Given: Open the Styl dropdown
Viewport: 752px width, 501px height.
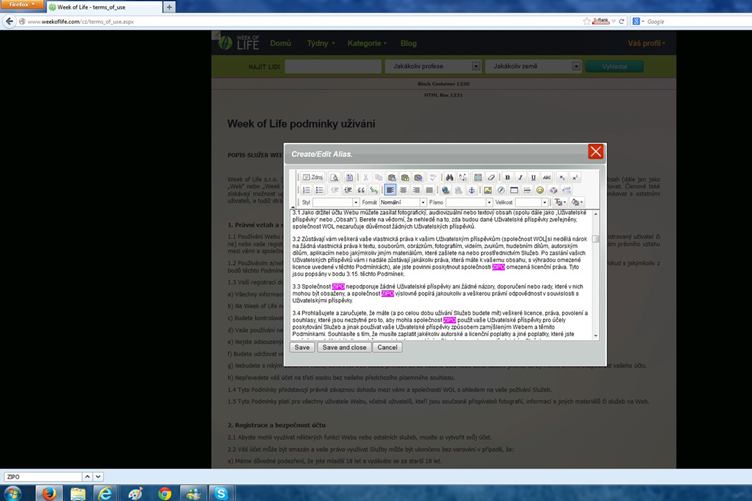Looking at the screenshot, I should tap(336, 202).
